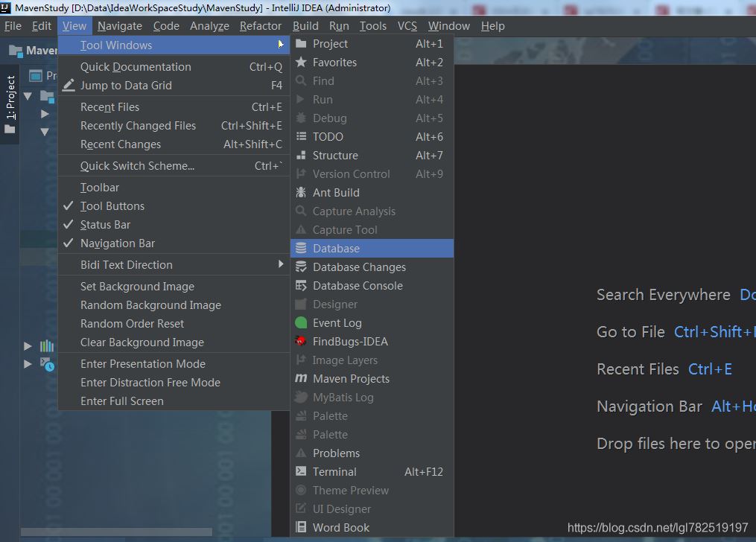The height and width of the screenshot is (542, 756).
Task: Open the Refactor menu
Action: (x=260, y=26)
